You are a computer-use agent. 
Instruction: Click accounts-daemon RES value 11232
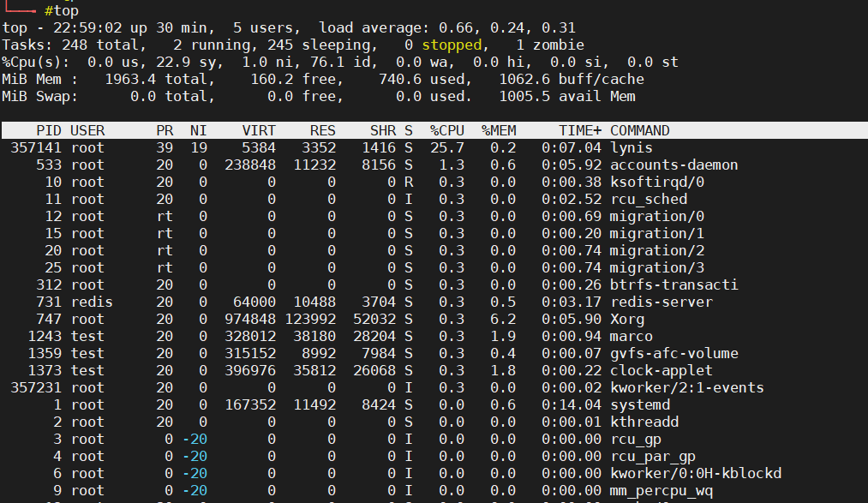coord(314,165)
